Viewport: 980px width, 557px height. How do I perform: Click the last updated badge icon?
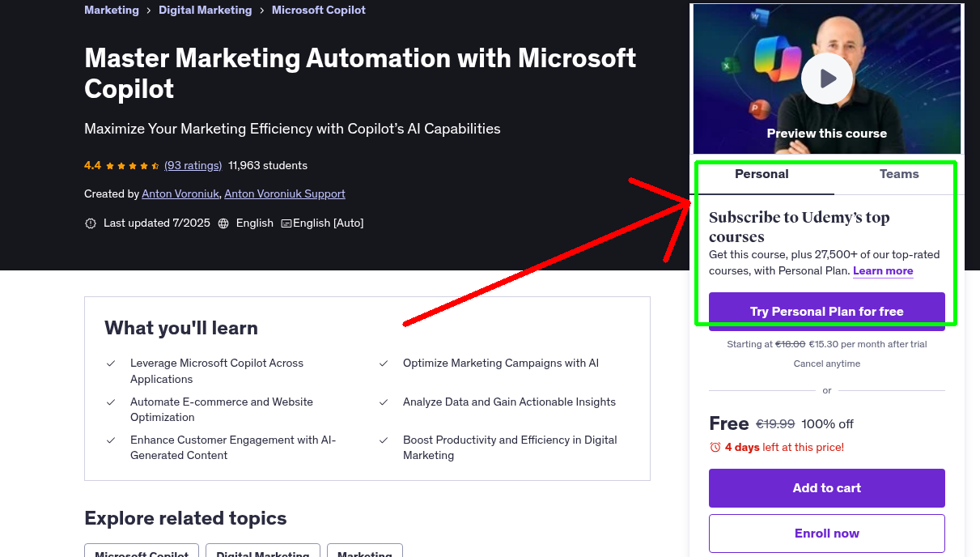tap(91, 223)
